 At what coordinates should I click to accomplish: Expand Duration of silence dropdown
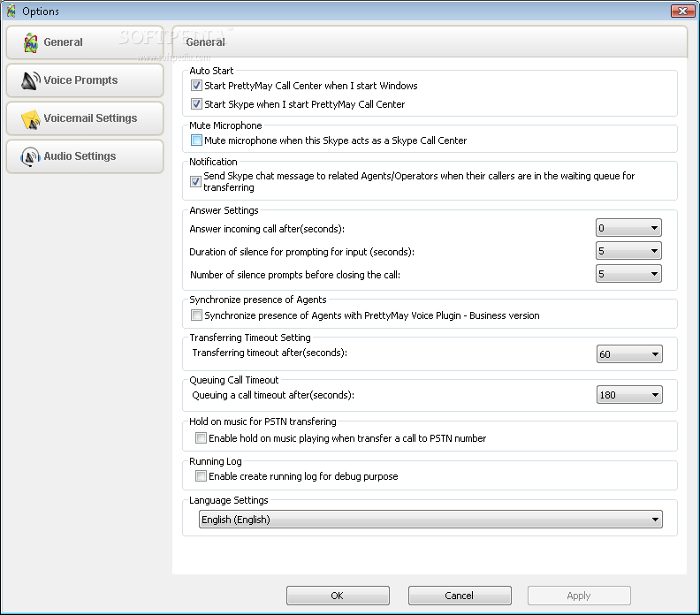tap(628, 251)
